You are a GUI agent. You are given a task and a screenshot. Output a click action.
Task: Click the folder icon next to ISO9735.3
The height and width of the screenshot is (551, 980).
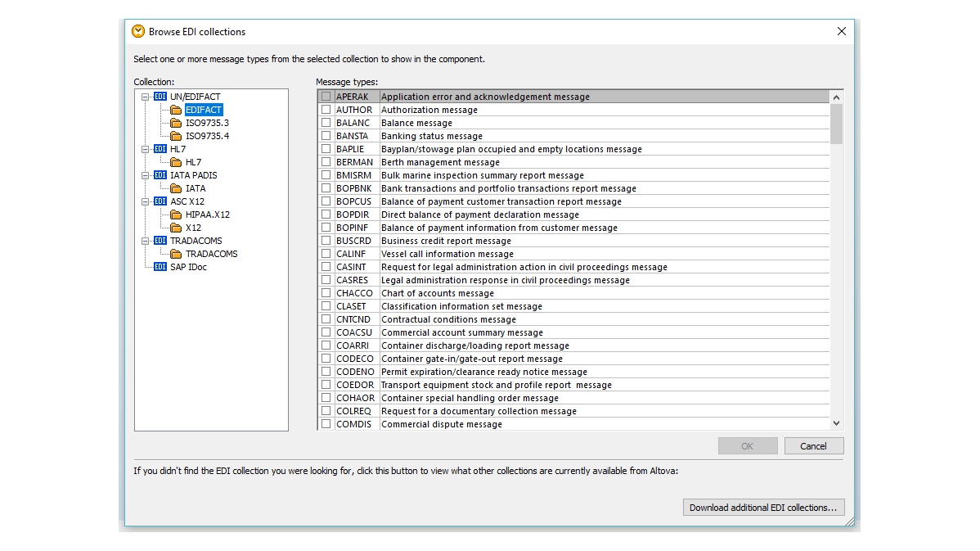[x=176, y=123]
